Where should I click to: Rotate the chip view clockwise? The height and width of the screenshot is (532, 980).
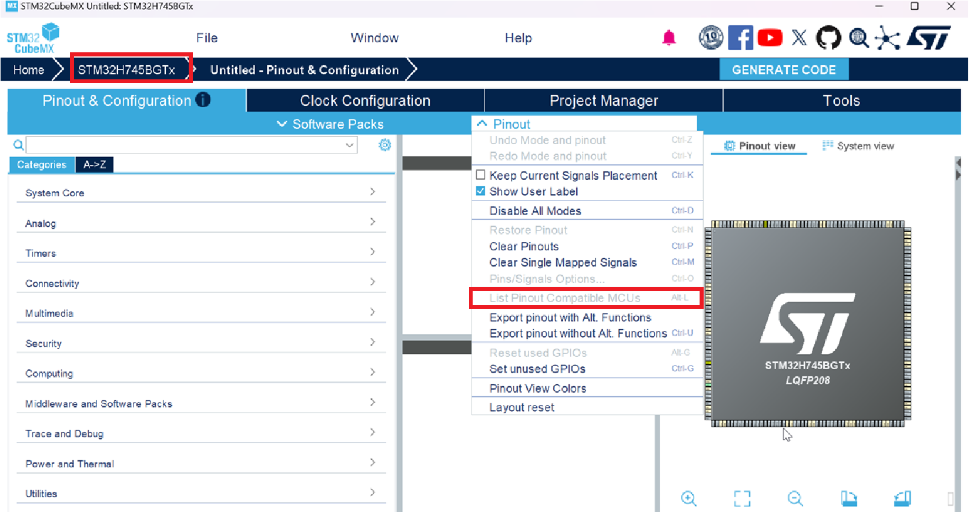click(x=849, y=498)
